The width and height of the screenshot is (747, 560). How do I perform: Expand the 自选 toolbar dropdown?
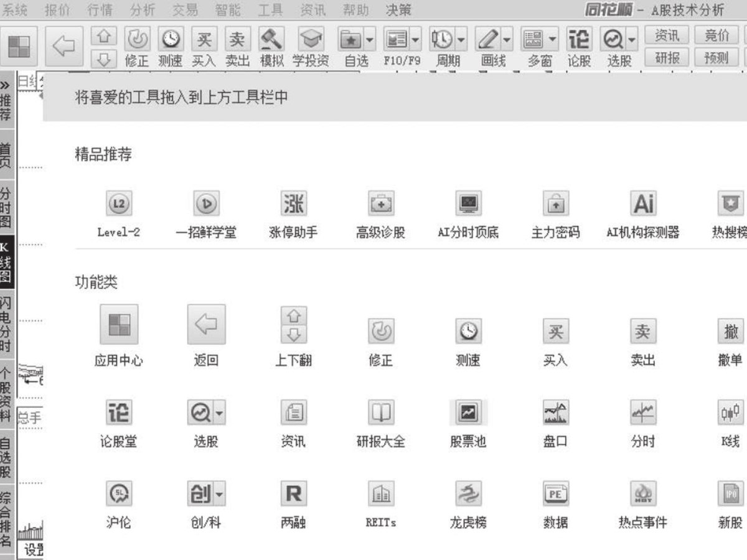(x=370, y=40)
